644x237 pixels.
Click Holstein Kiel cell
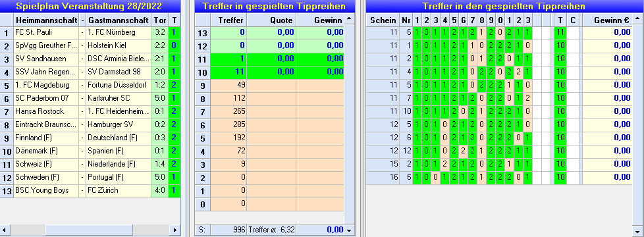point(119,45)
